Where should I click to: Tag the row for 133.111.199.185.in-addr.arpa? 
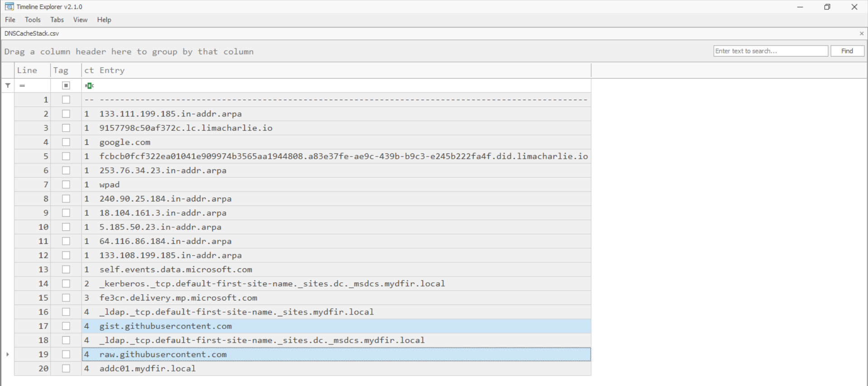pyautogui.click(x=66, y=114)
